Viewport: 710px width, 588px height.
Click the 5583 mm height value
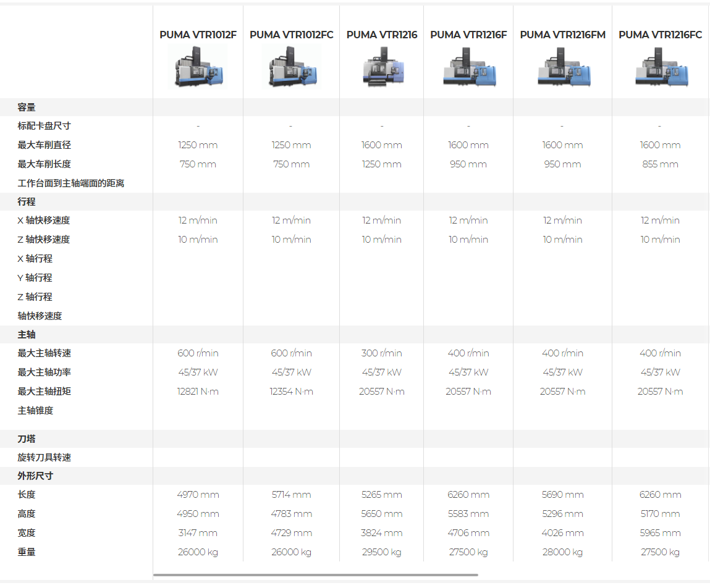point(468,514)
